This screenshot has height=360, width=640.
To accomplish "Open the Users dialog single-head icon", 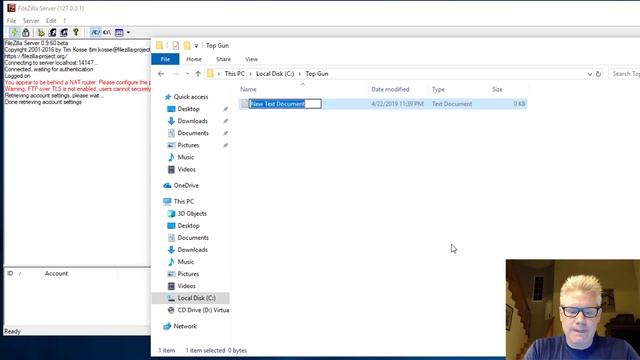I will click(x=53, y=32).
